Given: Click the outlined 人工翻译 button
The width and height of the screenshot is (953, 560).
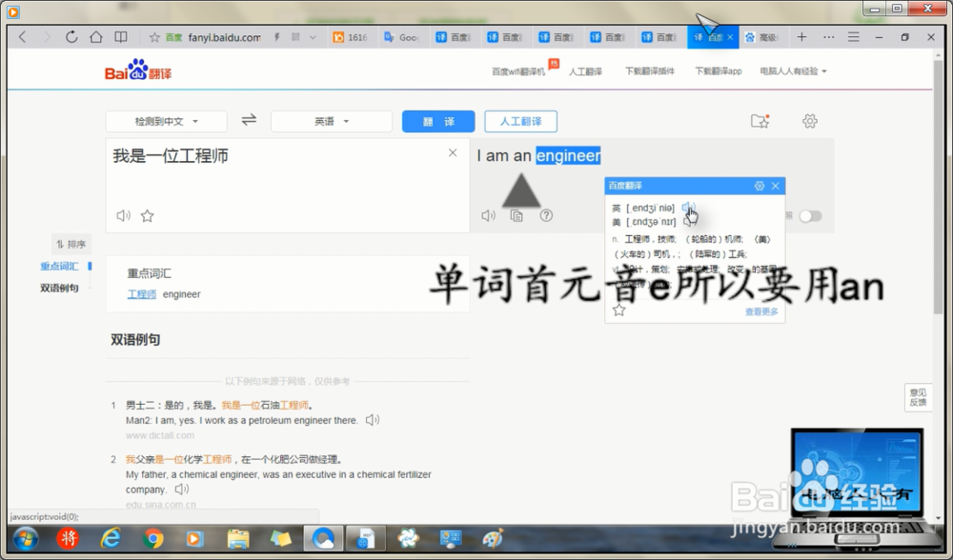Looking at the screenshot, I should coord(521,122).
